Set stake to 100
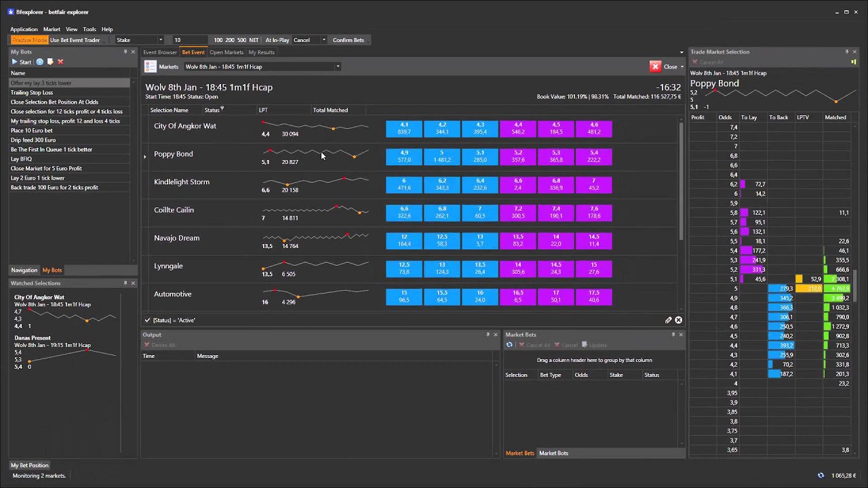 218,40
